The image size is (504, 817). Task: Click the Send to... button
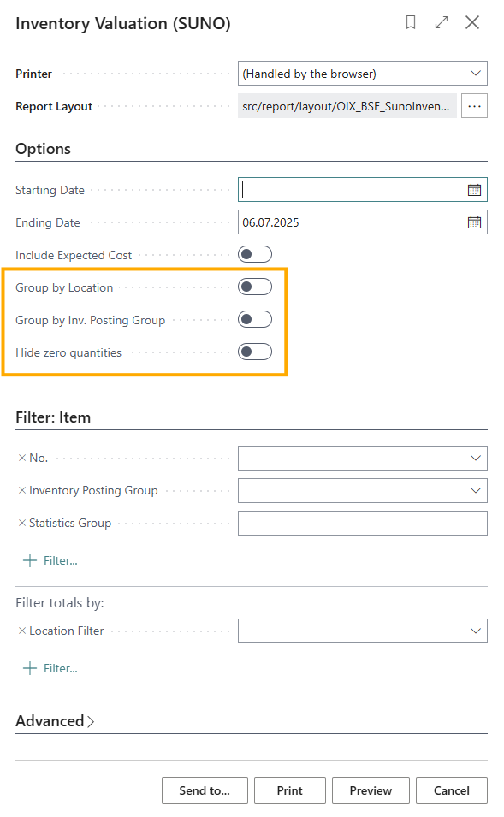[x=205, y=790]
